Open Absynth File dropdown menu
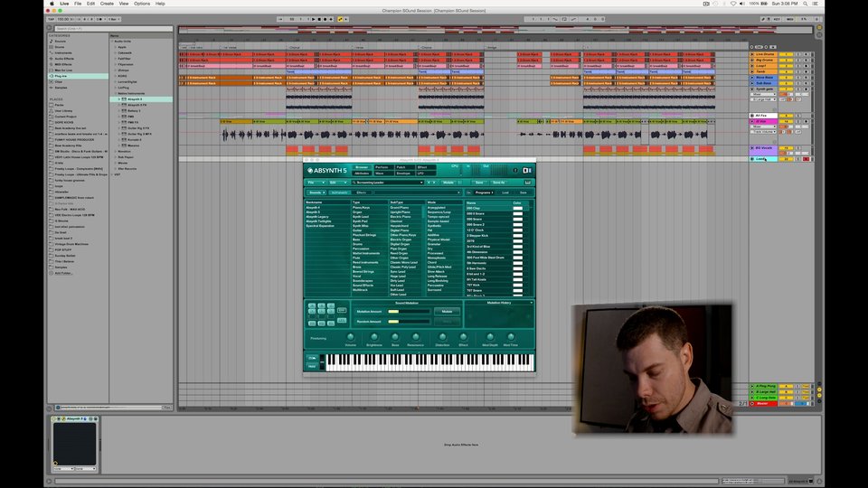Image resolution: width=868 pixels, height=488 pixels. [316, 183]
